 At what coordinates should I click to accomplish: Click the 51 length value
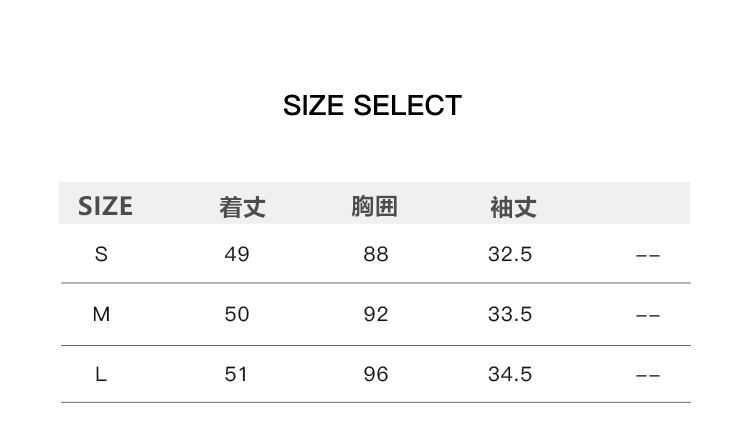pyautogui.click(x=237, y=375)
